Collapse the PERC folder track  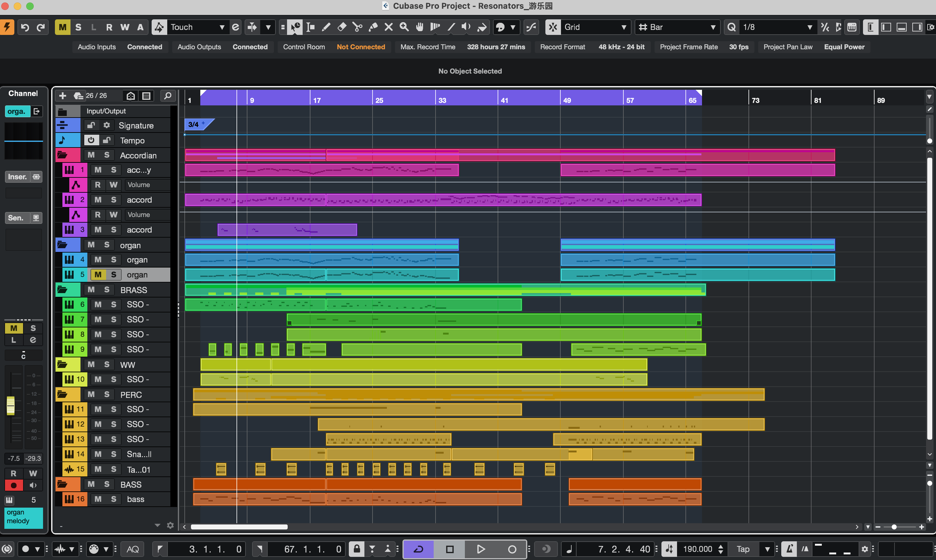(63, 394)
